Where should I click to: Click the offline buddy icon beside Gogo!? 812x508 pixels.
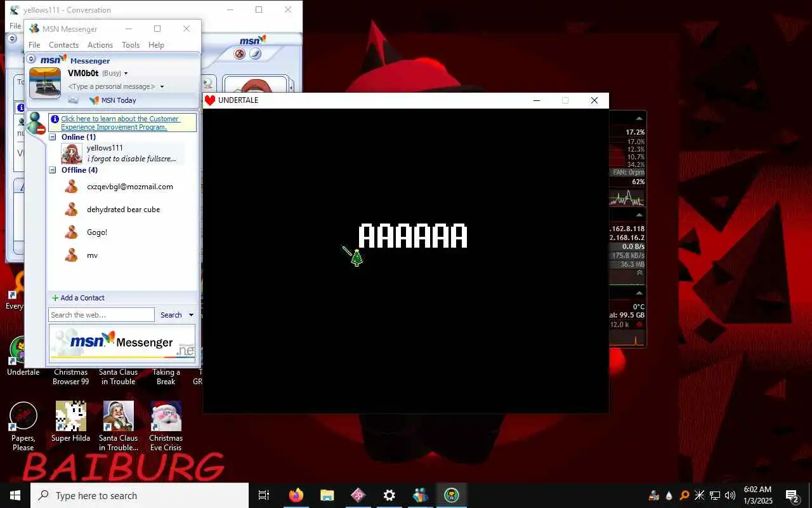point(72,232)
